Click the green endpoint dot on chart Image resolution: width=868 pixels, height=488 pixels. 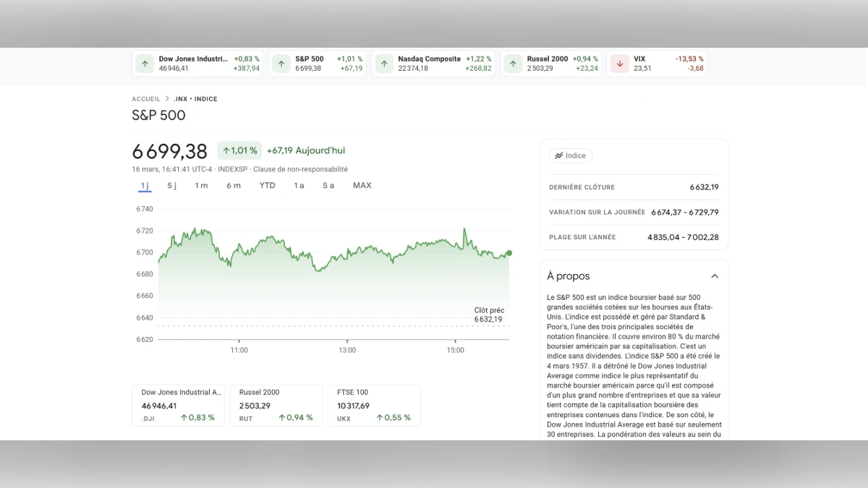tap(509, 253)
